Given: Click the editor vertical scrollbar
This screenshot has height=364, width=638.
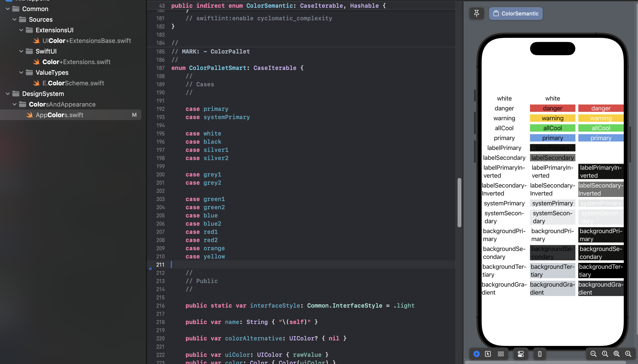Looking at the screenshot, I should point(459,202).
